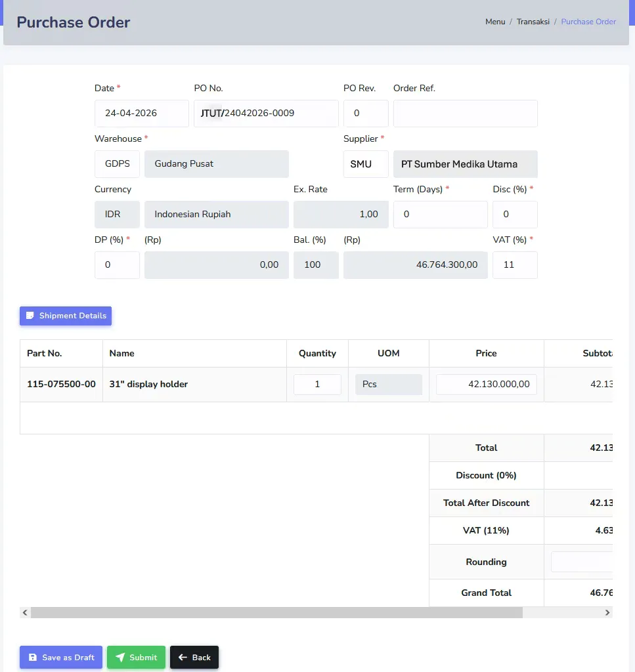This screenshot has height=672, width=635.
Task: Click the VAT (11%) summary label
Action: [x=486, y=530]
